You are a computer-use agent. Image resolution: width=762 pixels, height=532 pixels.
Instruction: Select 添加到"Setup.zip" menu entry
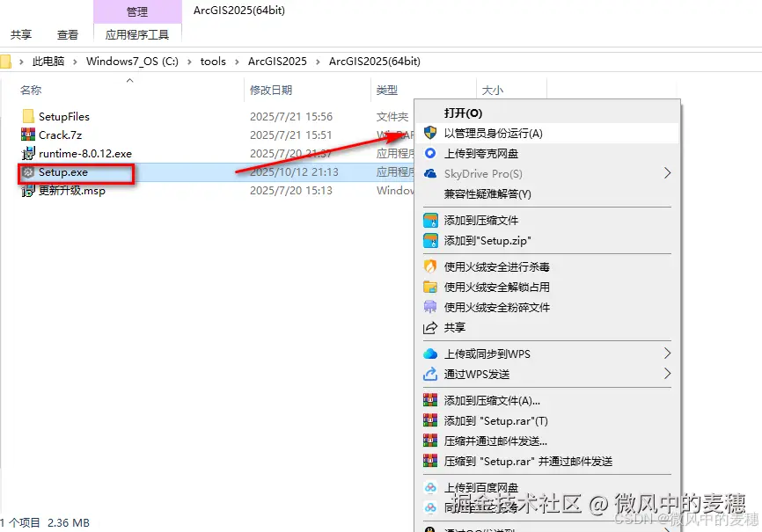click(487, 240)
